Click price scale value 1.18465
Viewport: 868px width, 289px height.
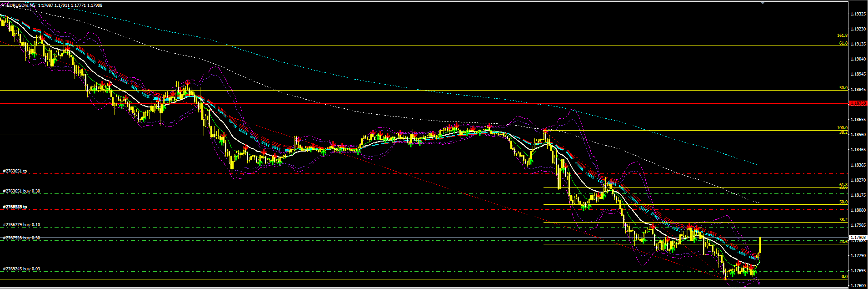coord(858,150)
